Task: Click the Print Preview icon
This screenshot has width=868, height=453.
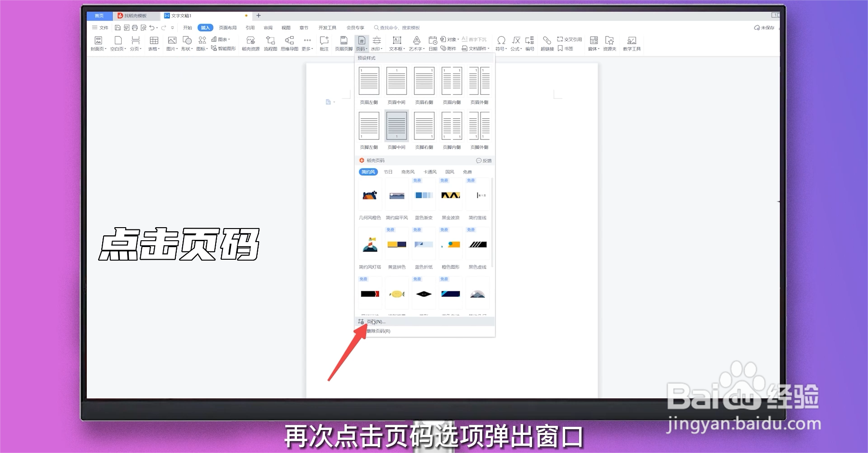Action: (143, 28)
